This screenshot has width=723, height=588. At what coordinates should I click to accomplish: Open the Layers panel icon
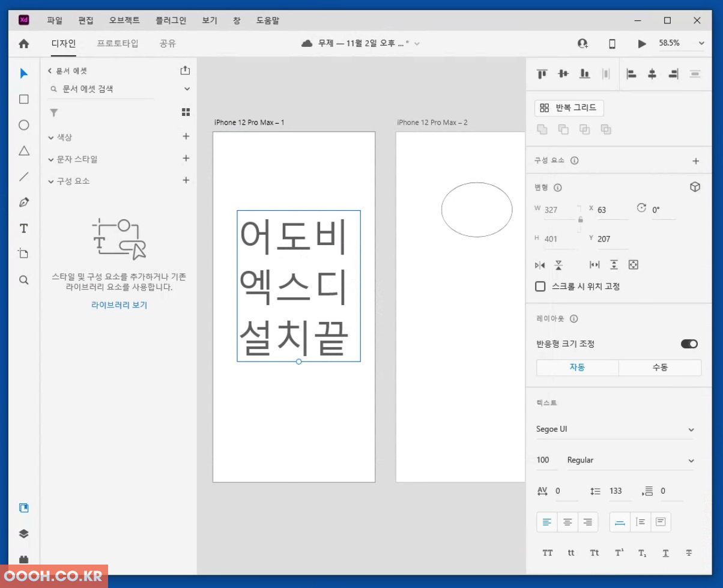[24, 534]
